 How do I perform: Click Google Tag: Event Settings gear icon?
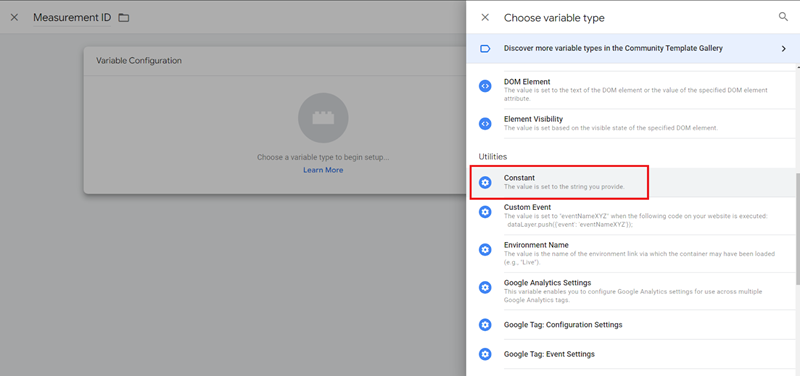coord(485,354)
